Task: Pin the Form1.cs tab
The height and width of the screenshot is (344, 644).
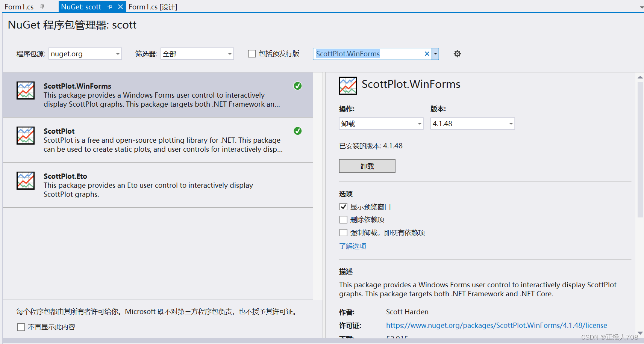Action: pos(42,7)
